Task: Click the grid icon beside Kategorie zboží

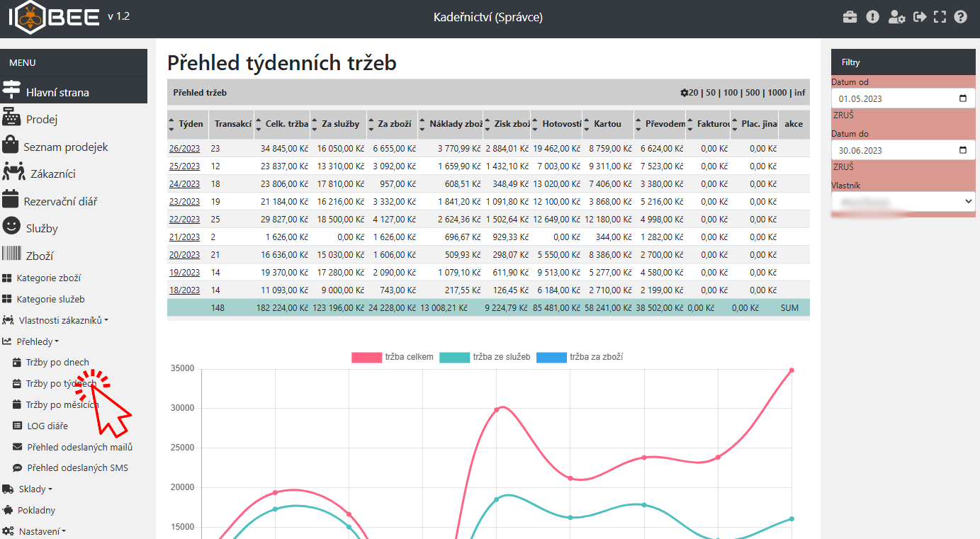Action: click(7, 278)
